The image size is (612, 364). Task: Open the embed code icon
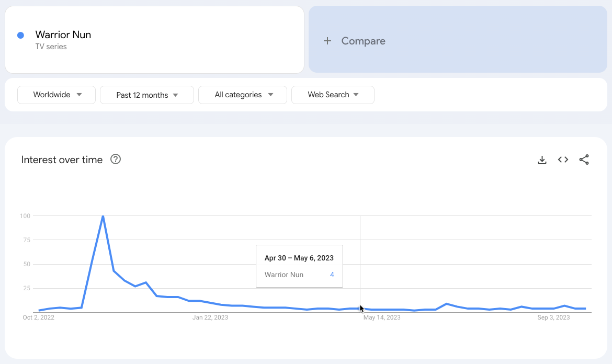(563, 160)
